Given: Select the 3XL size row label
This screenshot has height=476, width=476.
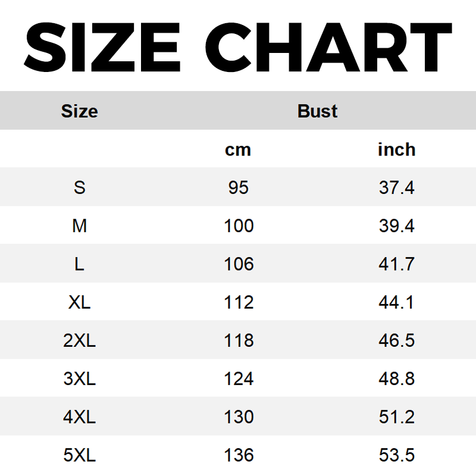Looking at the screenshot, I should (80, 378).
